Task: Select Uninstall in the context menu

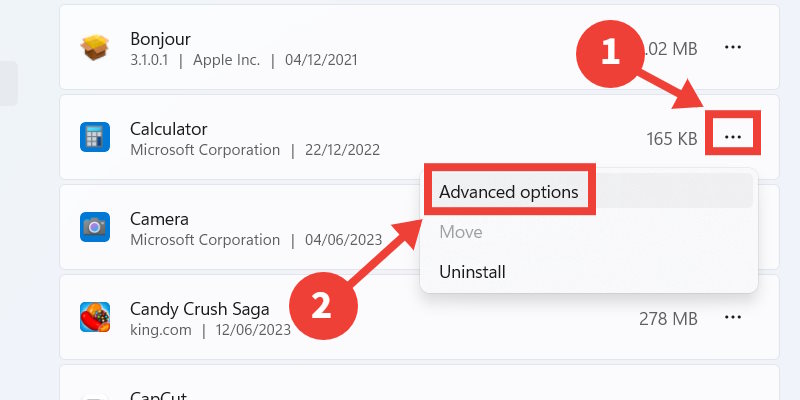Action: (472, 272)
